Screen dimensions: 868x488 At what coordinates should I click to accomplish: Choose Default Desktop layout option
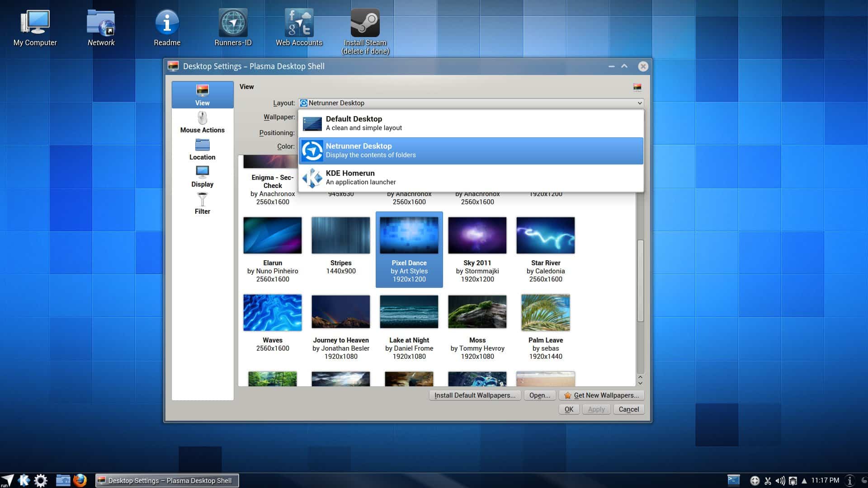tap(471, 123)
